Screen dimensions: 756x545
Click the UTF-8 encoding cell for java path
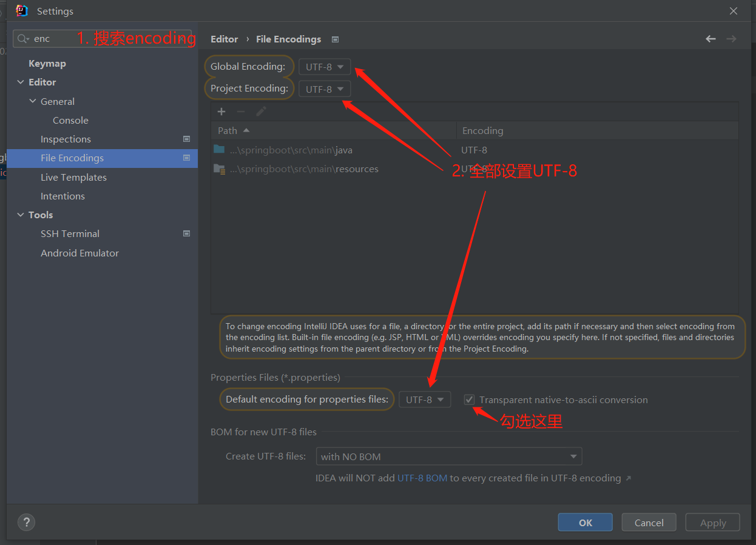coord(474,150)
